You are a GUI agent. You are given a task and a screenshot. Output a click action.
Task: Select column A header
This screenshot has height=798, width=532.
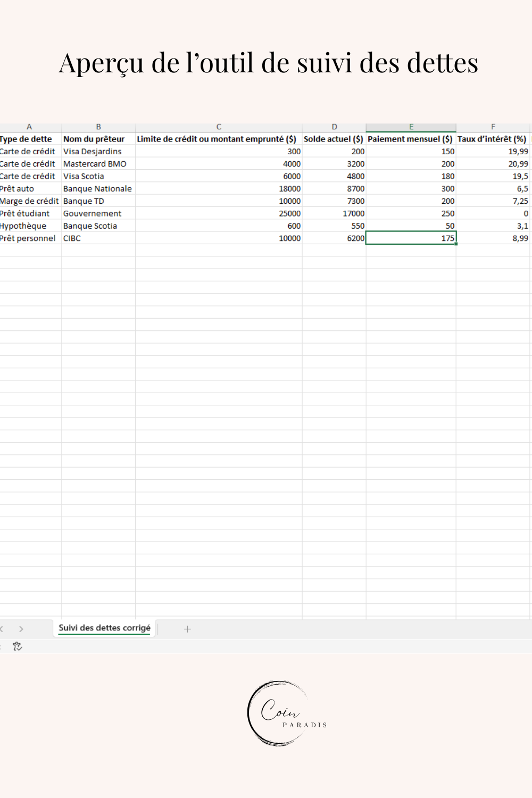pos(29,127)
